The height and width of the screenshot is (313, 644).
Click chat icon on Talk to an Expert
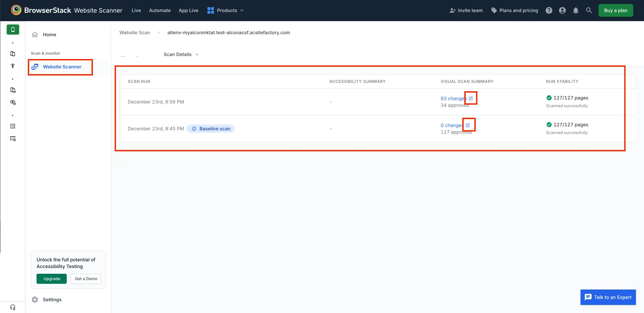pyautogui.click(x=588, y=297)
